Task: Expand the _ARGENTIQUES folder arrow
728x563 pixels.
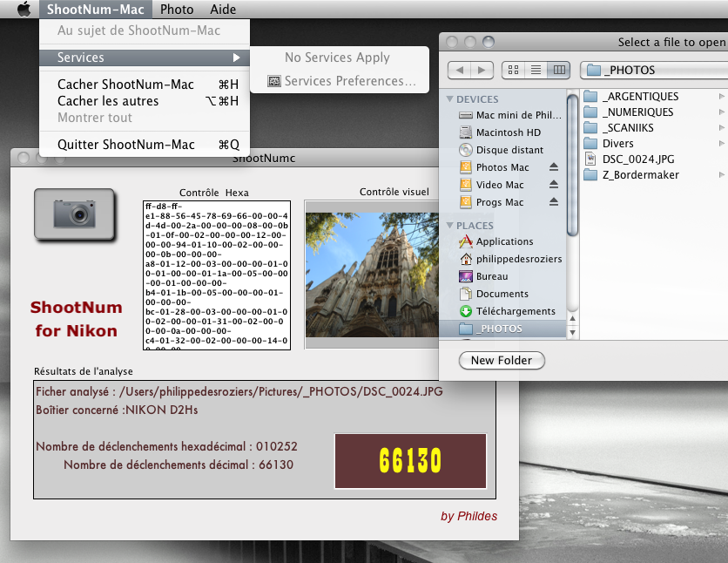Action: click(x=722, y=97)
